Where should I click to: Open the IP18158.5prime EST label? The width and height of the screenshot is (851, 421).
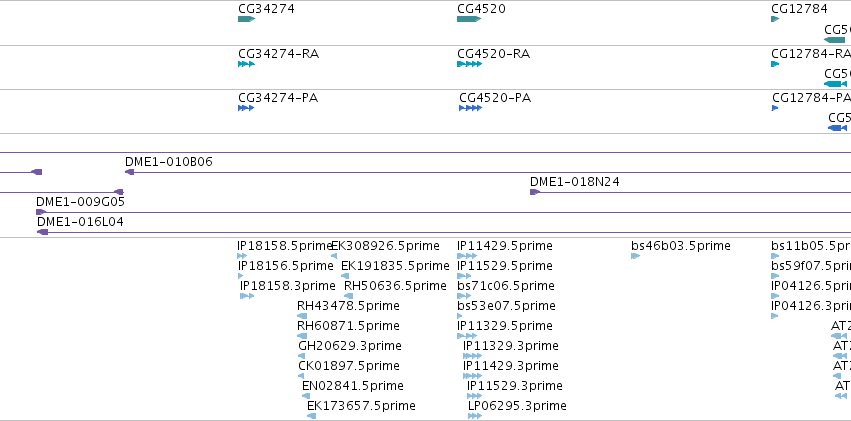[284, 246]
